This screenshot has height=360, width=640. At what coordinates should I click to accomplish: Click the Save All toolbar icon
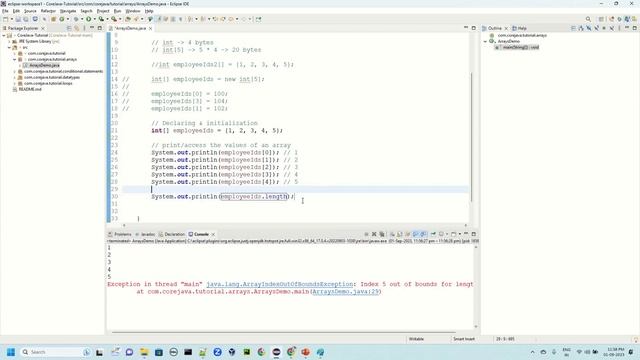coord(26,19)
